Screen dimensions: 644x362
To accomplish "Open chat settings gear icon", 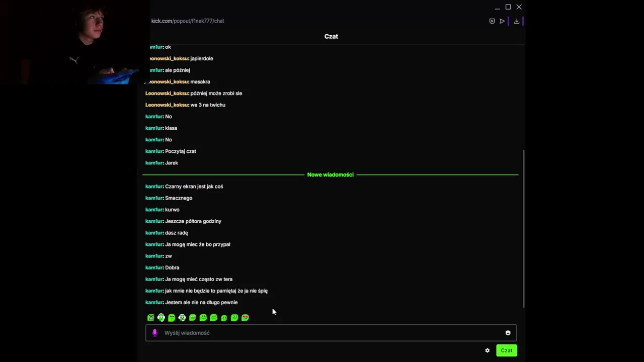I will pyautogui.click(x=487, y=350).
